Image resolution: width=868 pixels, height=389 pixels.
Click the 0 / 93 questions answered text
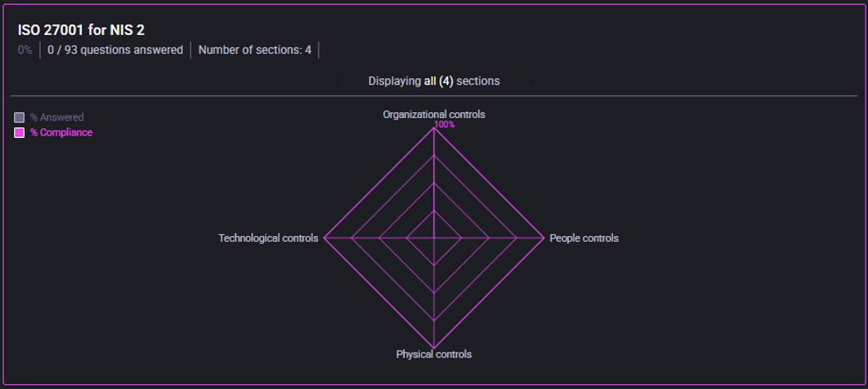coord(115,50)
